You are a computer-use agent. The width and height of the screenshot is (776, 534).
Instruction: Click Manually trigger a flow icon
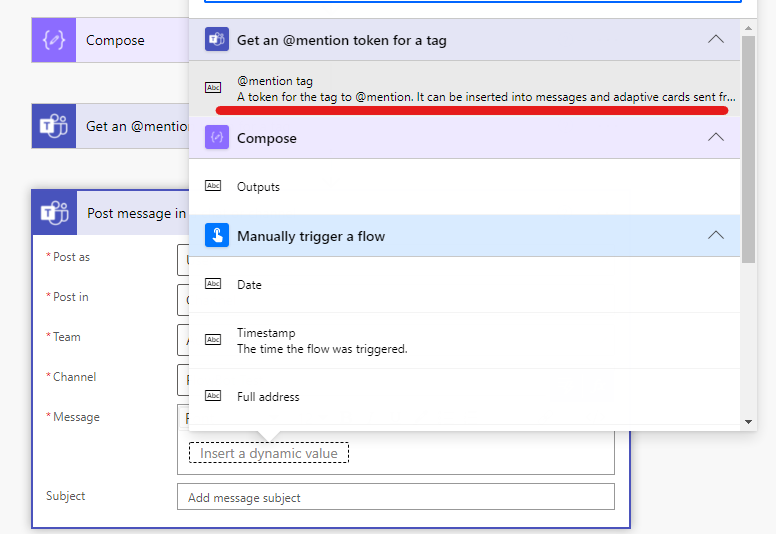(x=217, y=235)
